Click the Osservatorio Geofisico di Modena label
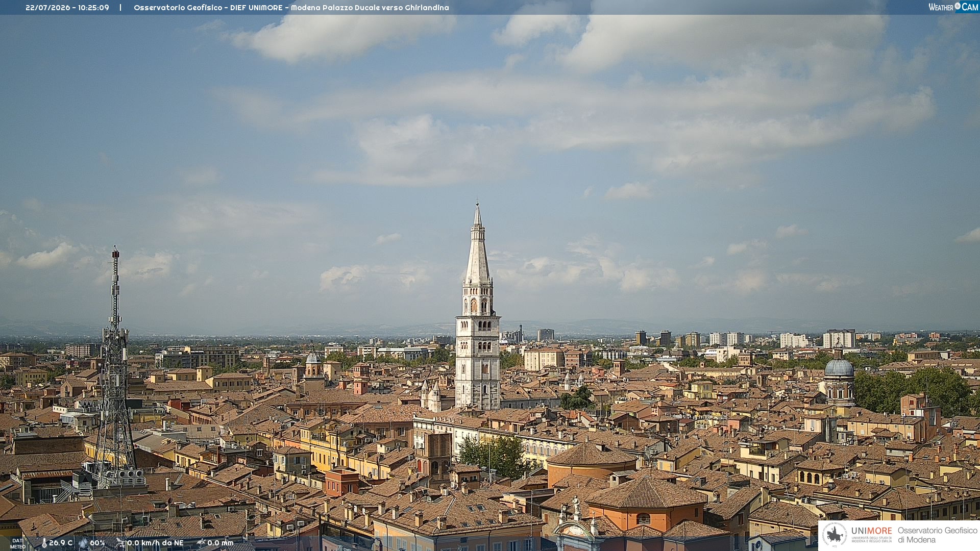This screenshot has width=980, height=551. tap(937, 535)
